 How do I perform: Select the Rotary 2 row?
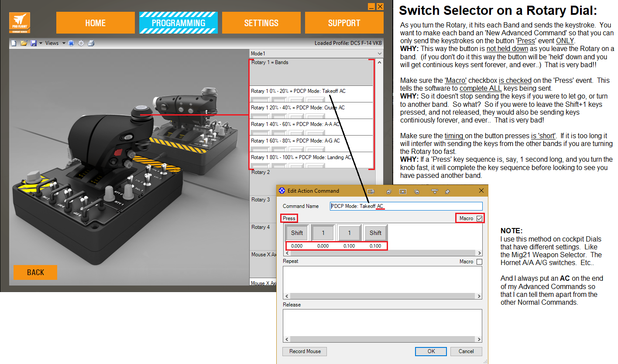click(x=312, y=182)
